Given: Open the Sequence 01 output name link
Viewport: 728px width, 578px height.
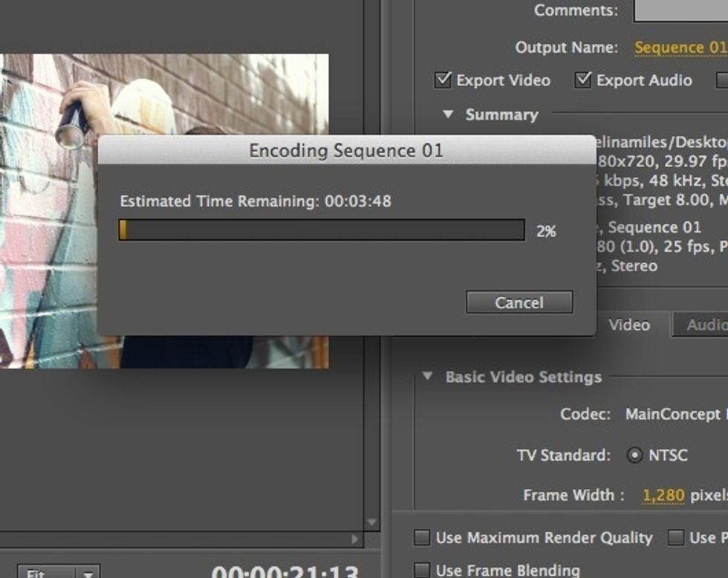Looking at the screenshot, I should click(x=680, y=48).
